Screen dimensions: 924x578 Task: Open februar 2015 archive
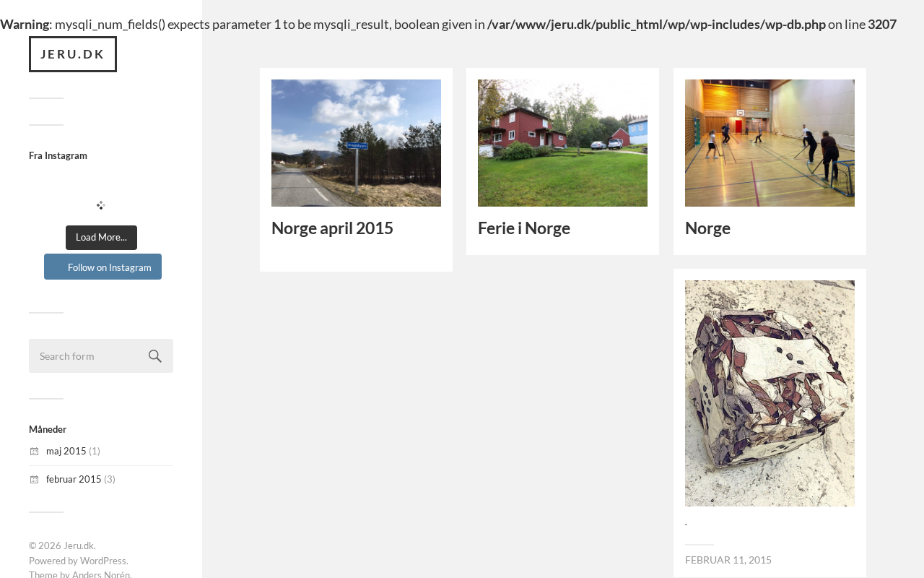click(x=74, y=479)
